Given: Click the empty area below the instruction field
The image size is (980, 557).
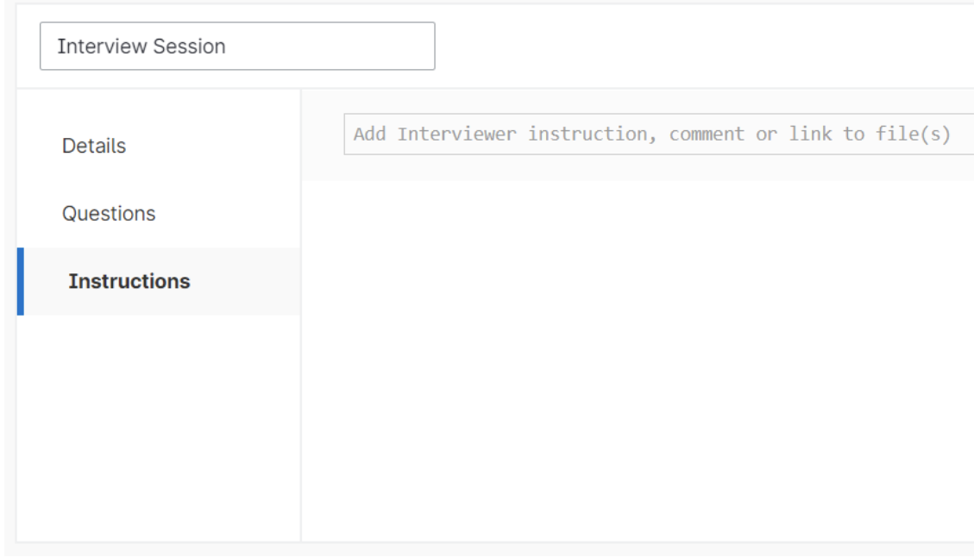Looking at the screenshot, I should point(638,362).
